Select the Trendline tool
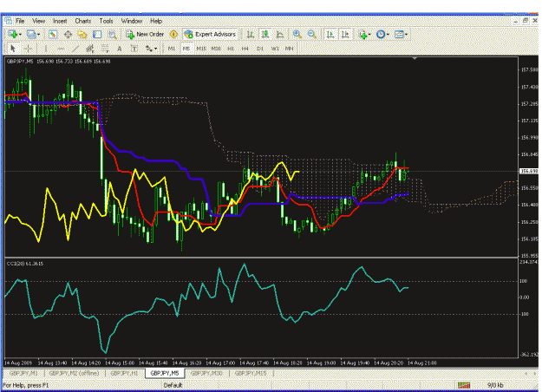The height and width of the screenshot is (392, 542). pyautogui.click(x=75, y=49)
